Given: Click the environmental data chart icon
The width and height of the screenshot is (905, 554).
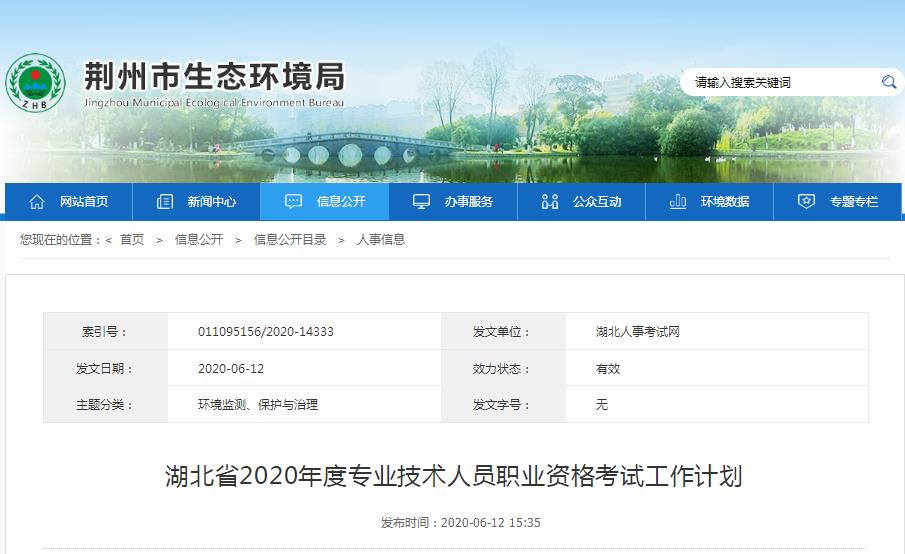Looking at the screenshot, I should pyautogui.click(x=677, y=202).
